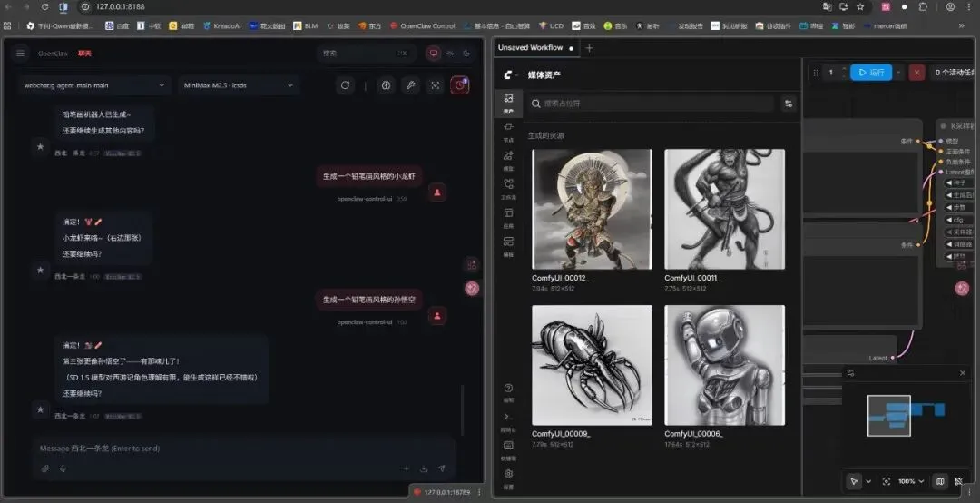Open the ComfyUI logo menu
980x503 pixels.
509,75
